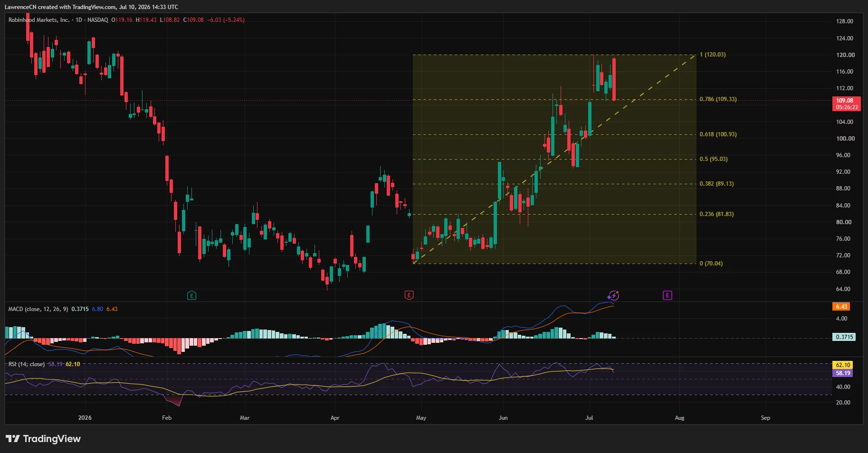Click the open value O119.16 in the header

(122, 20)
